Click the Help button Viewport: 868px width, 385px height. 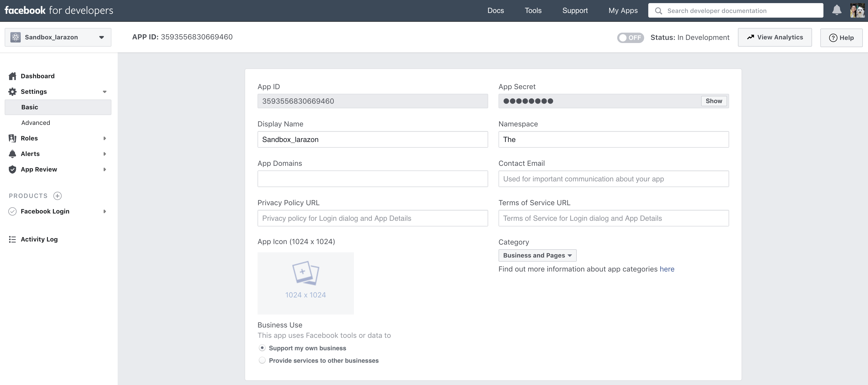click(x=841, y=38)
